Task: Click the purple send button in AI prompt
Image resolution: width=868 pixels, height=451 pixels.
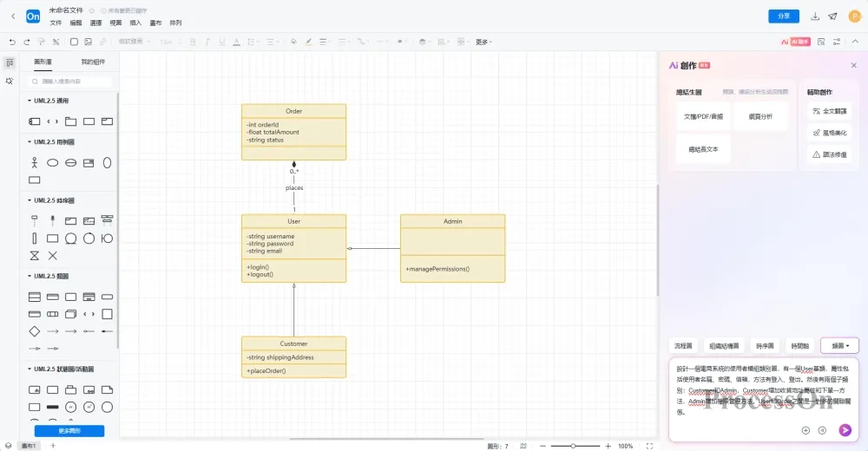Action: (x=845, y=430)
